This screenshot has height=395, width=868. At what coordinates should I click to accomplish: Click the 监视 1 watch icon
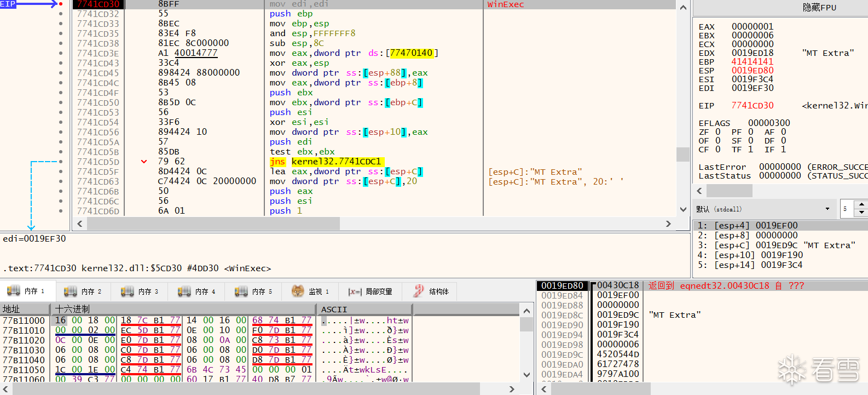tap(298, 291)
